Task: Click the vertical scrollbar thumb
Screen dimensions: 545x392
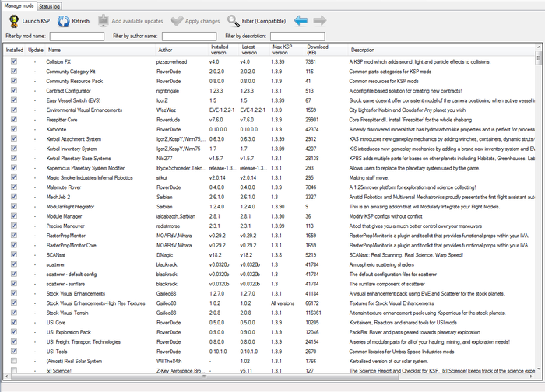Action: [539, 58]
